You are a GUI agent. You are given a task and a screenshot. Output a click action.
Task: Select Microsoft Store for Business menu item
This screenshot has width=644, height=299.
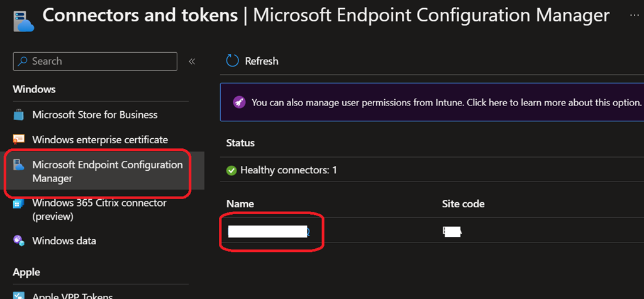tap(95, 115)
